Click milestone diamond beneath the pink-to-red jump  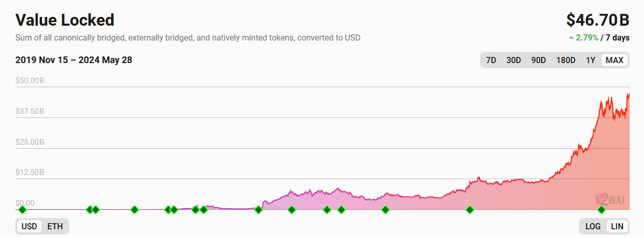469,209
